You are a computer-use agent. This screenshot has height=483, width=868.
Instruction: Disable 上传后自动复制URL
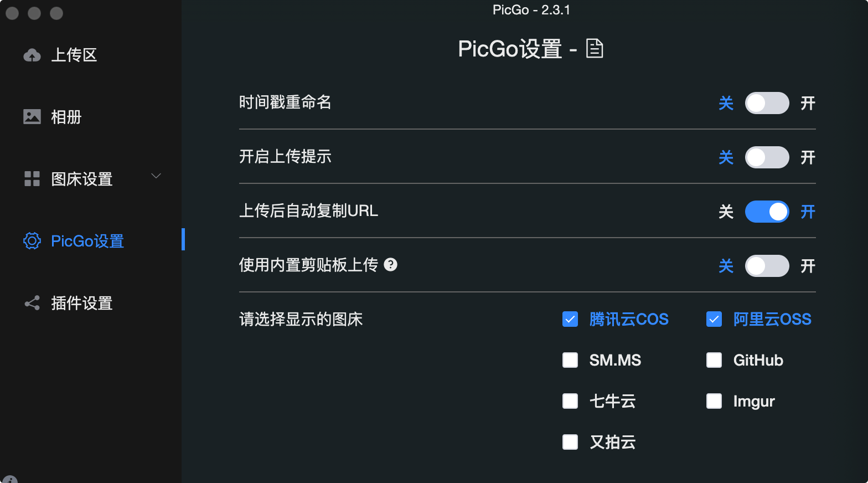click(767, 212)
